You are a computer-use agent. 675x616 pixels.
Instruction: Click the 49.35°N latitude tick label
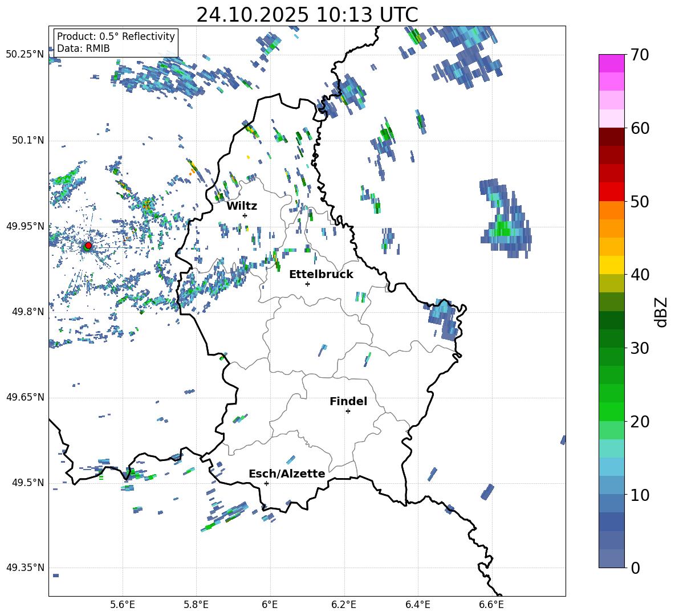[25, 568]
